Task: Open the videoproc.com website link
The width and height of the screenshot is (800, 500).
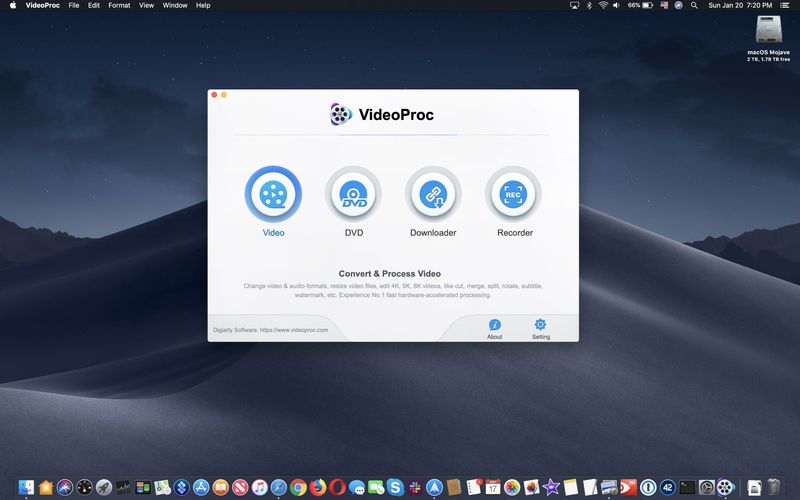Action: coord(294,330)
